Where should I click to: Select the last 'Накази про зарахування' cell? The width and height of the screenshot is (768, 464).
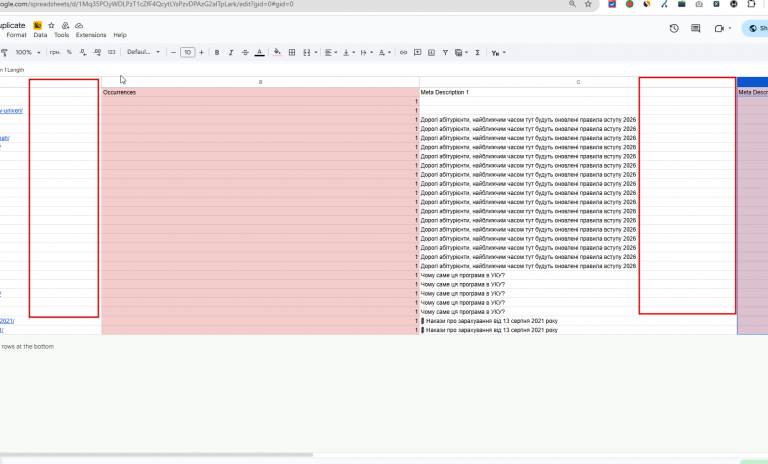coord(578,330)
